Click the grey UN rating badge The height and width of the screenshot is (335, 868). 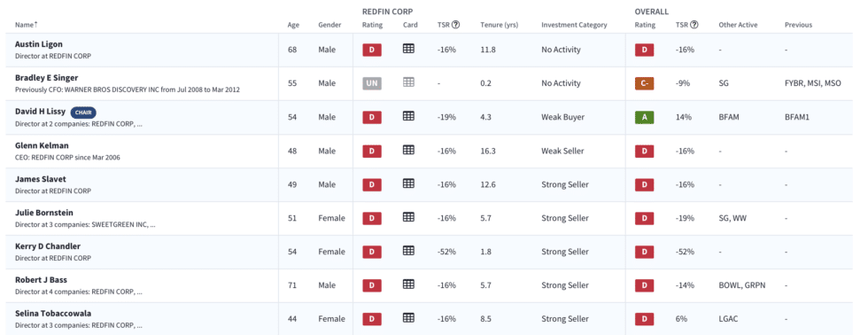pos(372,83)
